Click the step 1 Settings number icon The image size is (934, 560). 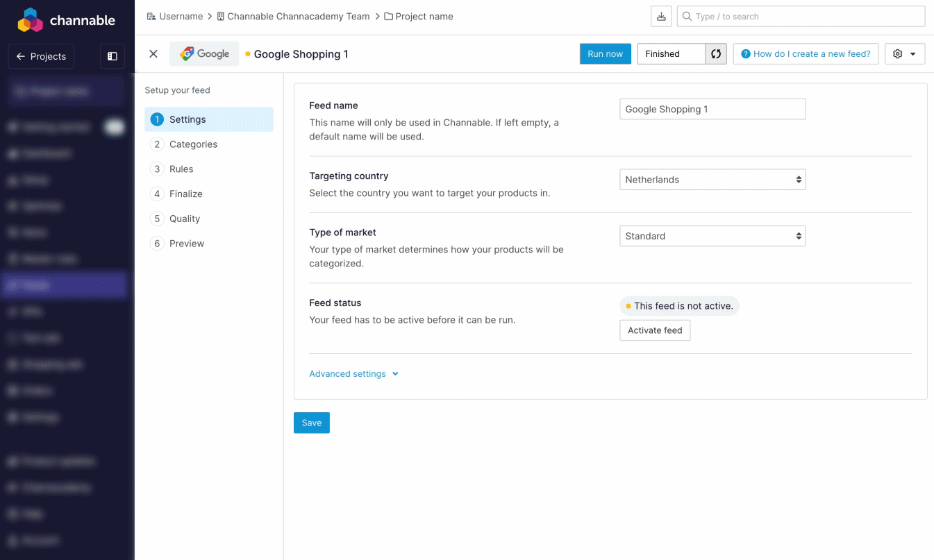pos(157,119)
